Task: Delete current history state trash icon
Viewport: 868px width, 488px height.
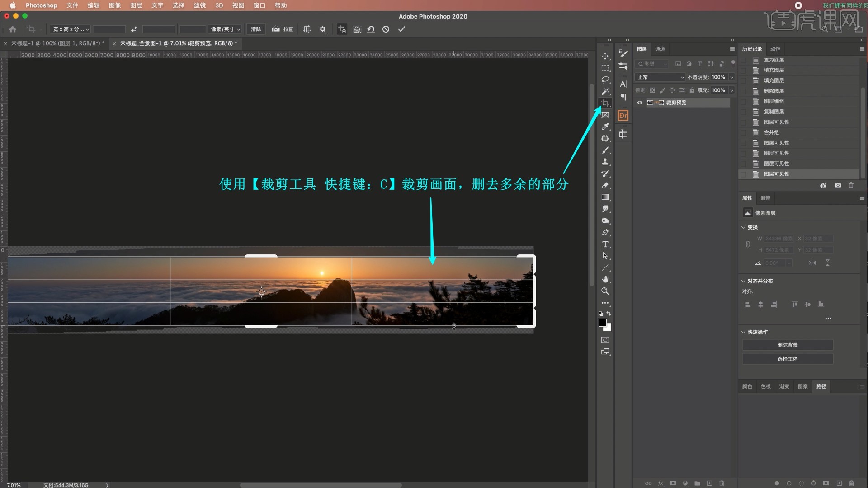Action: pos(851,185)
